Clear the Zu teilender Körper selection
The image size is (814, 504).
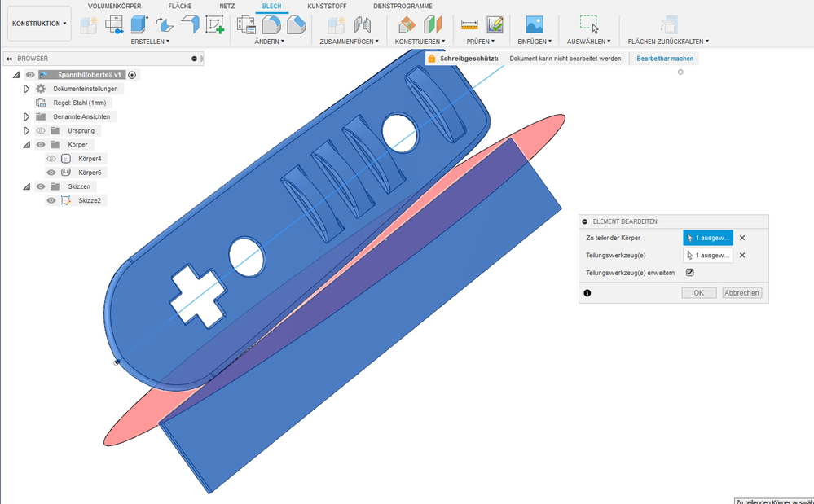[x=742, y=238]
